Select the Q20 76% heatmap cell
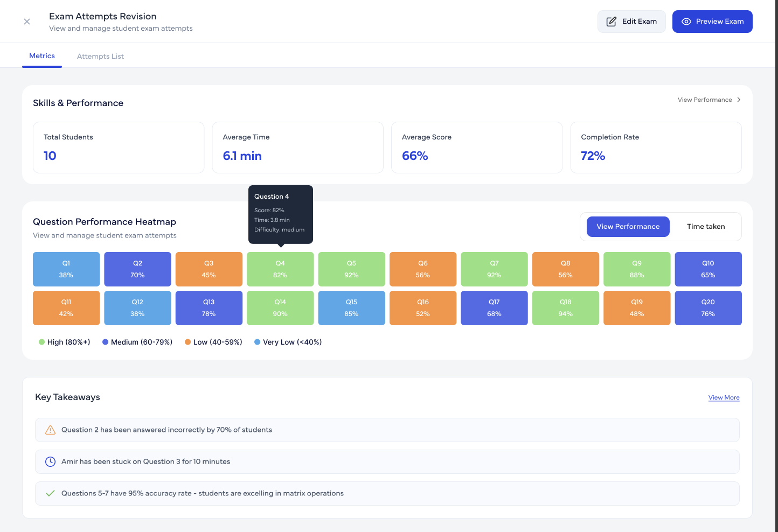Screen dimensions: 778x532 tap(708, 308)
